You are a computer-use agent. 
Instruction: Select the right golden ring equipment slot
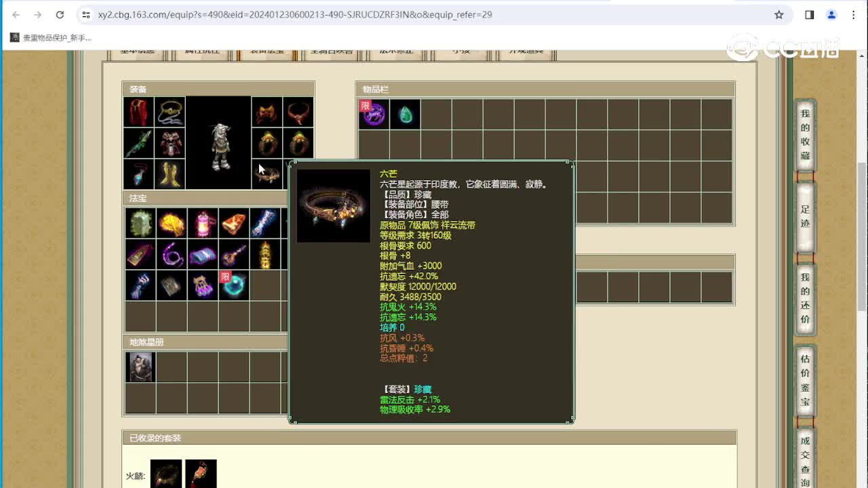(298, 143)
